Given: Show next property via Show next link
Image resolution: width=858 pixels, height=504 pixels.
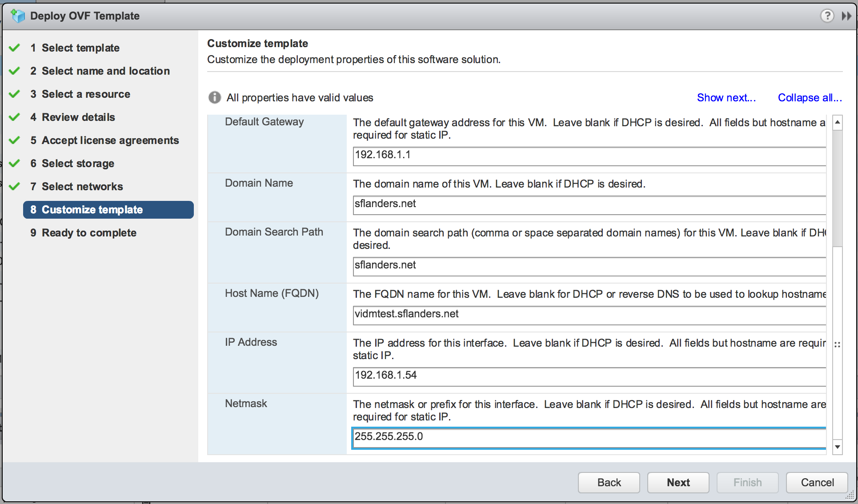Looking at the screenshot, I should [x=726, y=97].
